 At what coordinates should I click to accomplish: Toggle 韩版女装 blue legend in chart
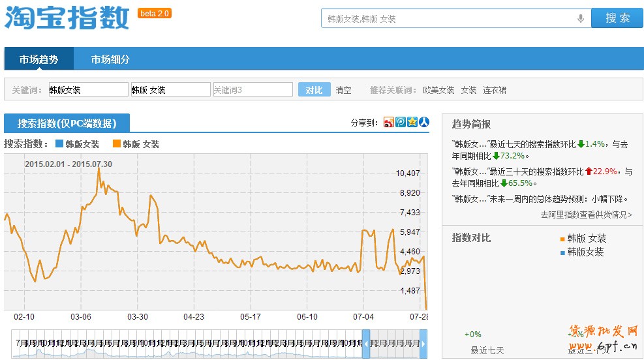pyautogui.click(x=78, y=144)
